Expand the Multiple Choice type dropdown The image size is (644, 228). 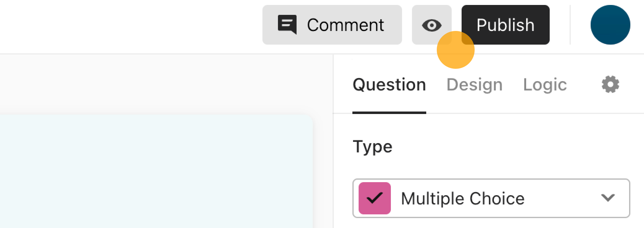pos(491,198)
